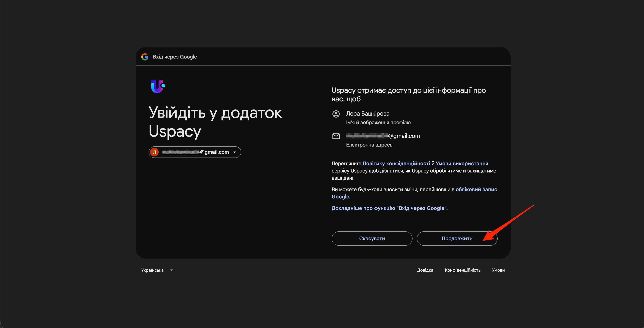Click the Електронна адреса label

point(369,145)
